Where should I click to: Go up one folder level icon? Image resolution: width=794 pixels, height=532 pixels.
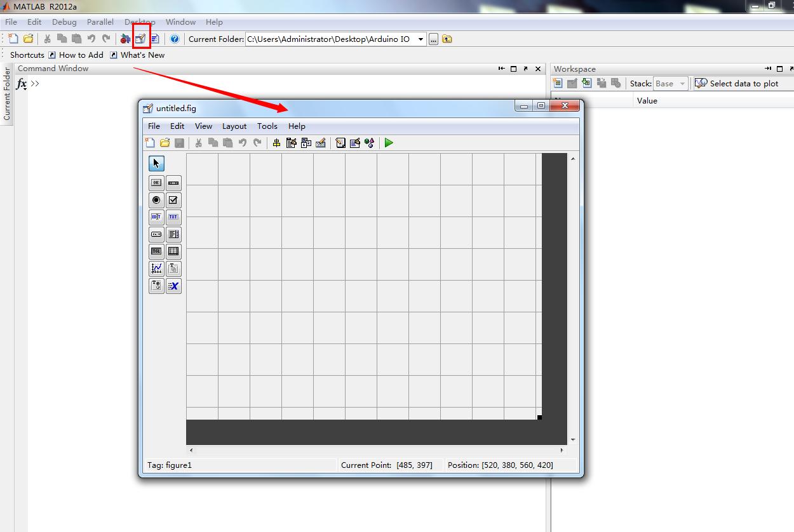pyautogui.click(x=447, y=39)
